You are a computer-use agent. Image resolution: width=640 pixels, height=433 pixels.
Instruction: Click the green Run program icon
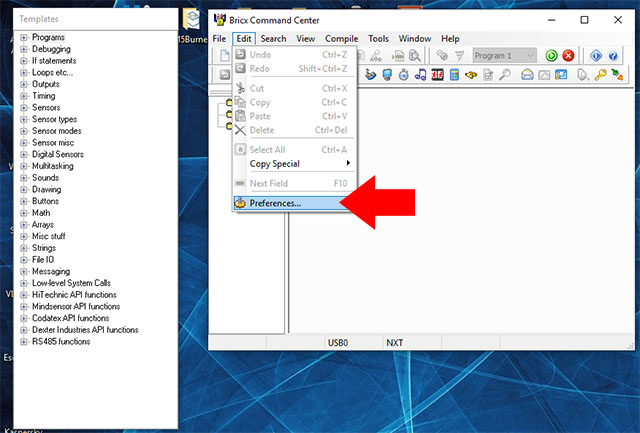click(x=551, y=56)
